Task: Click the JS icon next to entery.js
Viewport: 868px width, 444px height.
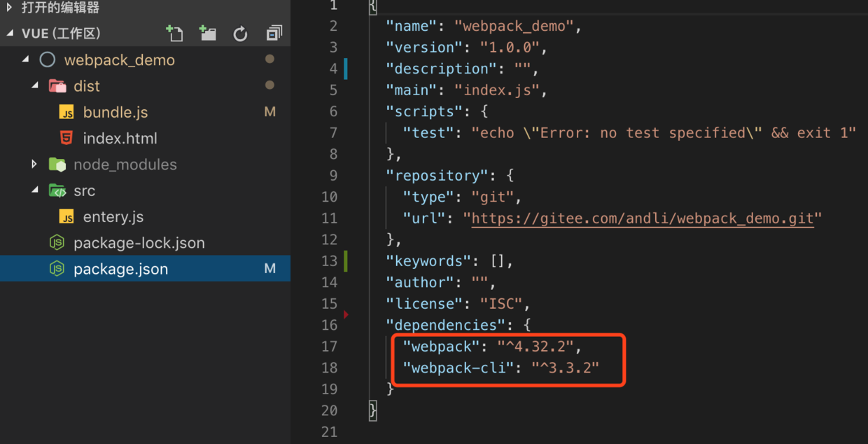Action: pyautogui.click(x=66, y=217)
